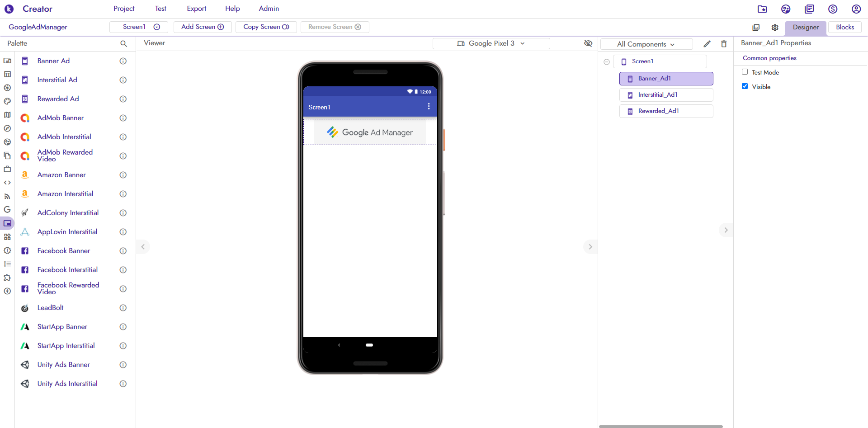Collapse the palette with left chevron

(143, 247)
